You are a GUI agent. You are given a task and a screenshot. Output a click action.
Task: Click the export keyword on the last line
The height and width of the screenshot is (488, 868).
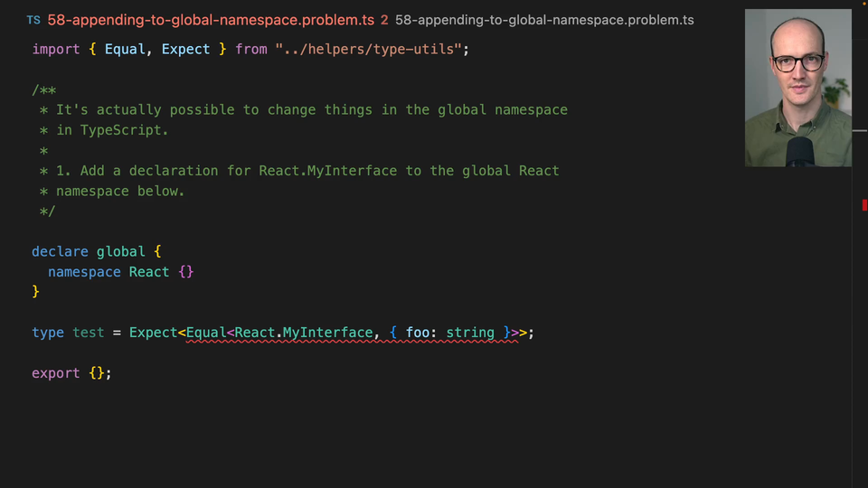[56, 373]
